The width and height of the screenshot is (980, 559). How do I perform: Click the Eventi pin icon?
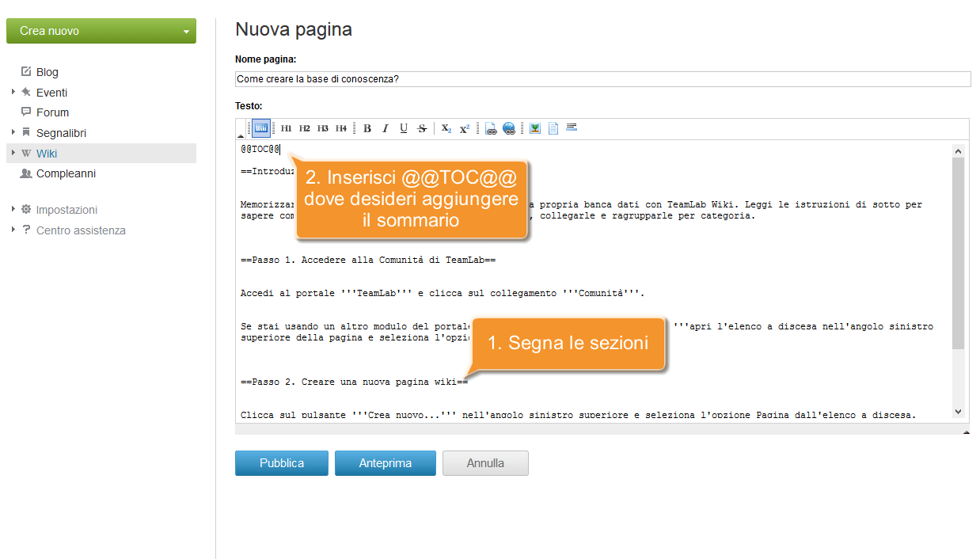point(26,92)
